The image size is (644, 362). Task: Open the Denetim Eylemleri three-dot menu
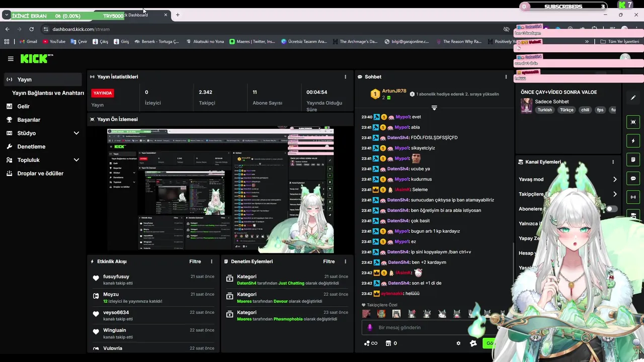[x=345, y=261]
